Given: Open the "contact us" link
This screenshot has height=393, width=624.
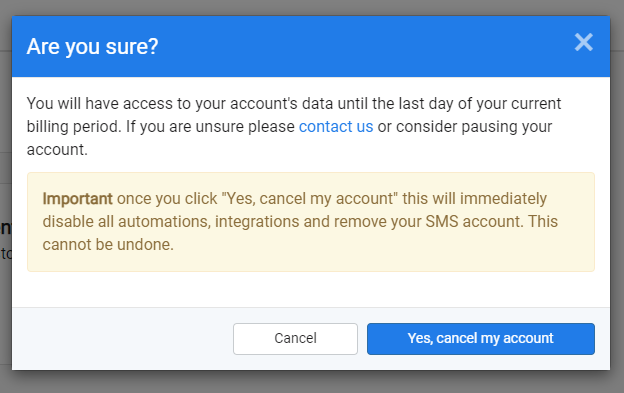Looking at the screenshot, I should pyautogui.click(x=336, y=127).
